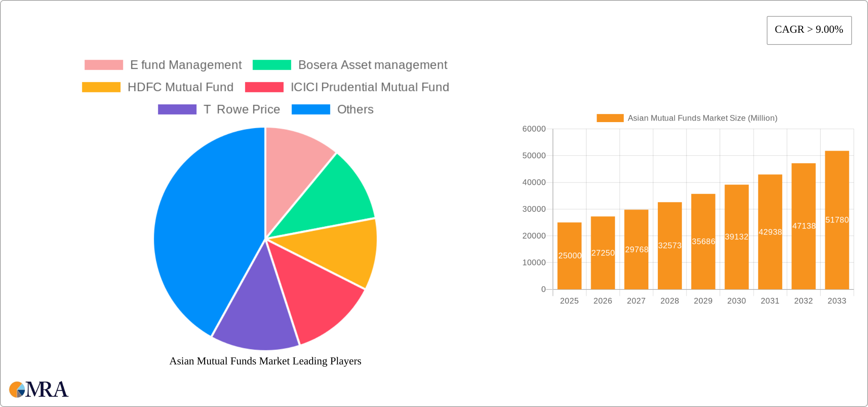
Task: Click the 50000 y-axis label
Action: tap(534, 156)
